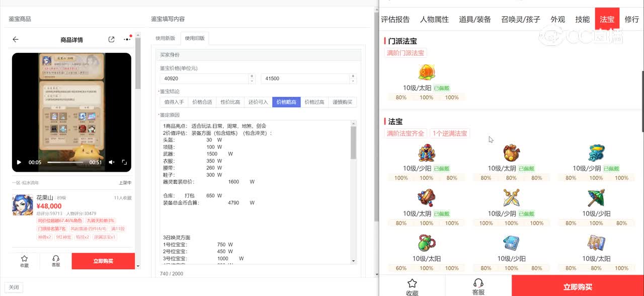Viewport: 644px width, 296px height.
Task: Open 客服 headset in the left panel
Action: (56, 261)
